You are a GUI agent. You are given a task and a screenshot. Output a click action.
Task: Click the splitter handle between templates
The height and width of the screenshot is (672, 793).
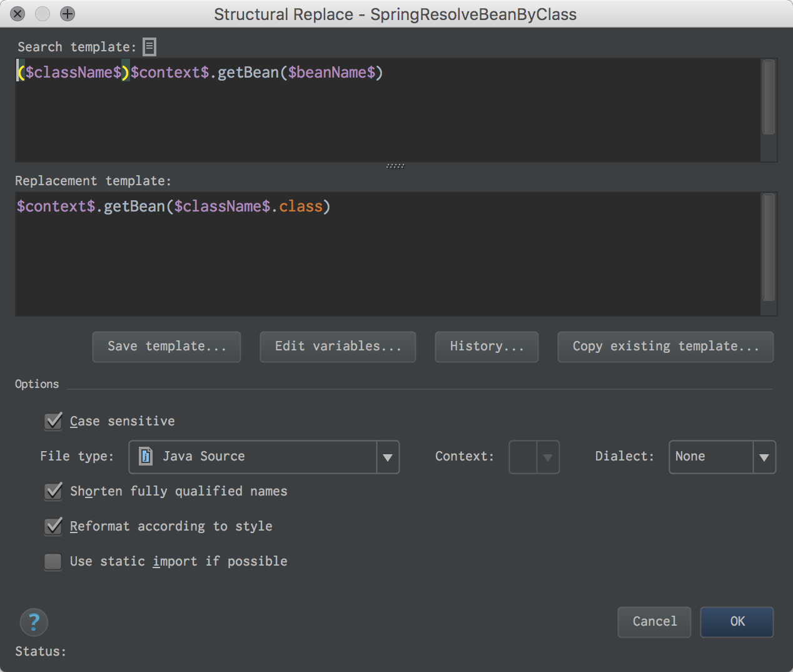(395, 166)
